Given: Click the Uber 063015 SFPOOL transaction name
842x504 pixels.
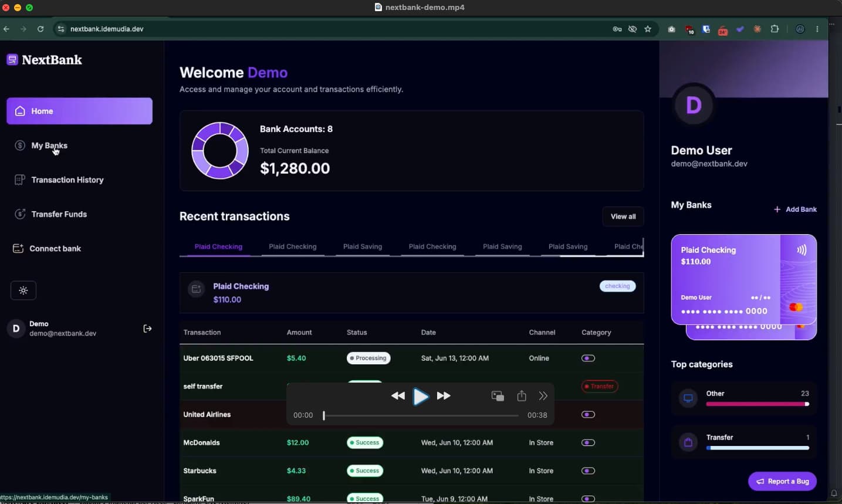Looking at the screenshot, I should [218, 358].
